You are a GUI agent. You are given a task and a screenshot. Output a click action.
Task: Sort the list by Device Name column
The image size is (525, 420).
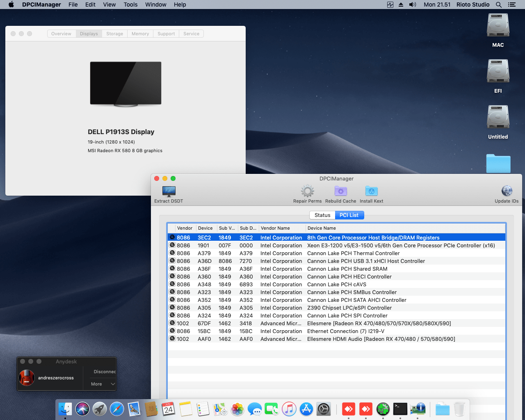tap(322, 228)
